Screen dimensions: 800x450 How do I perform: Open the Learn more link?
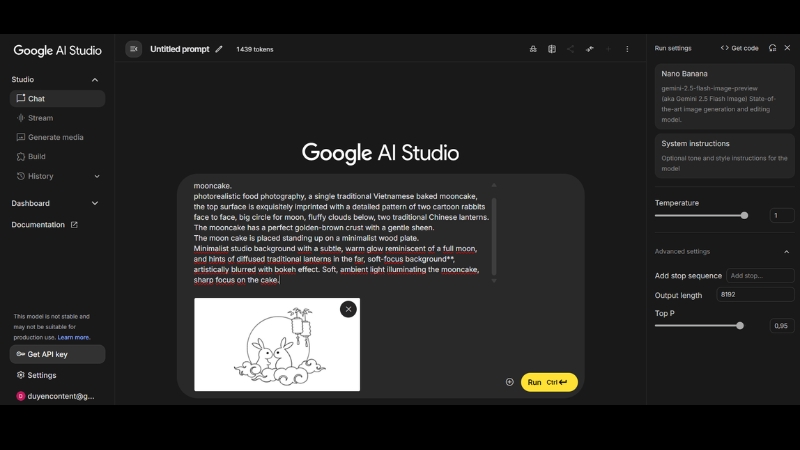click(x=73, y=337)
